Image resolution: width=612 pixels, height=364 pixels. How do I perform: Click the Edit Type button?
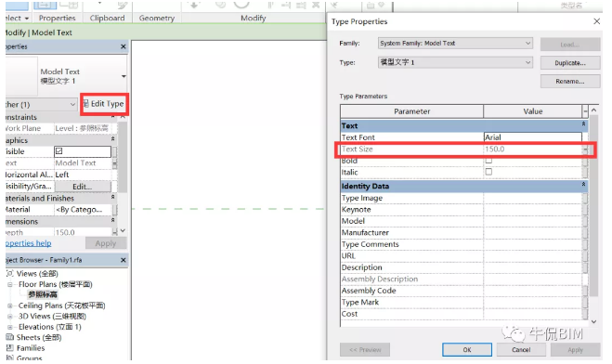click(104, 104)
